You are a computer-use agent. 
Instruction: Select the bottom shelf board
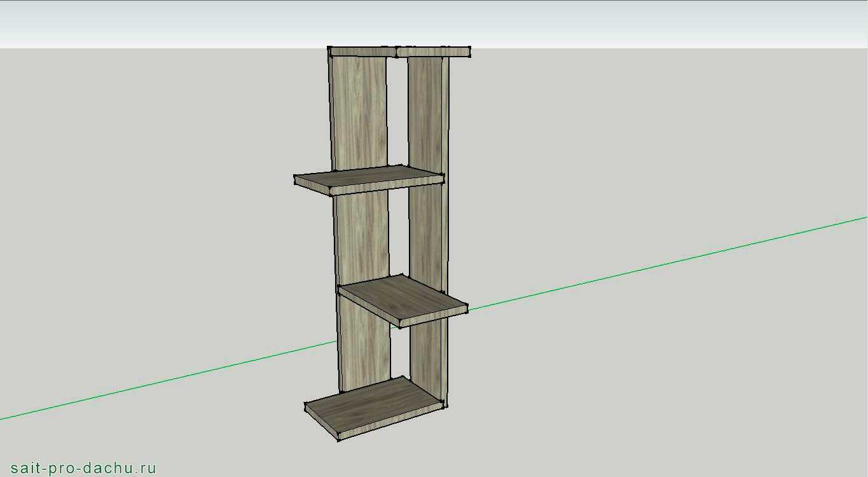tap(374, 408)
